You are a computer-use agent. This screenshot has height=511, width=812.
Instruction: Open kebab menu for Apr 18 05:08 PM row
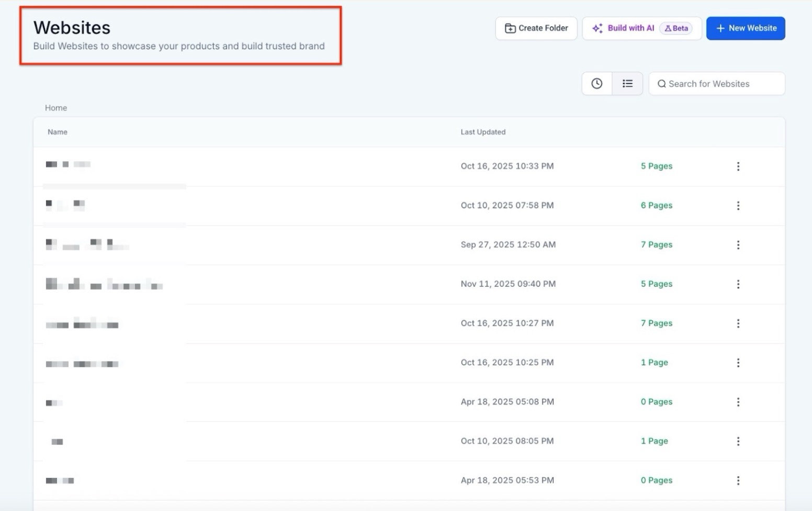738,402
